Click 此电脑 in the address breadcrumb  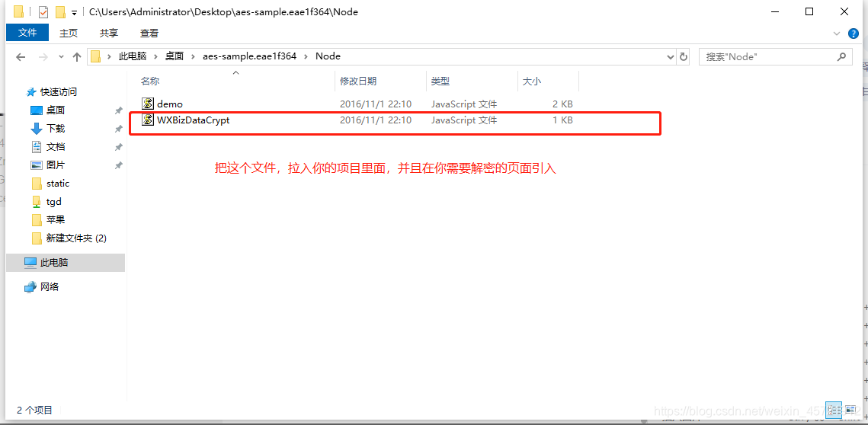pos(133,56)
